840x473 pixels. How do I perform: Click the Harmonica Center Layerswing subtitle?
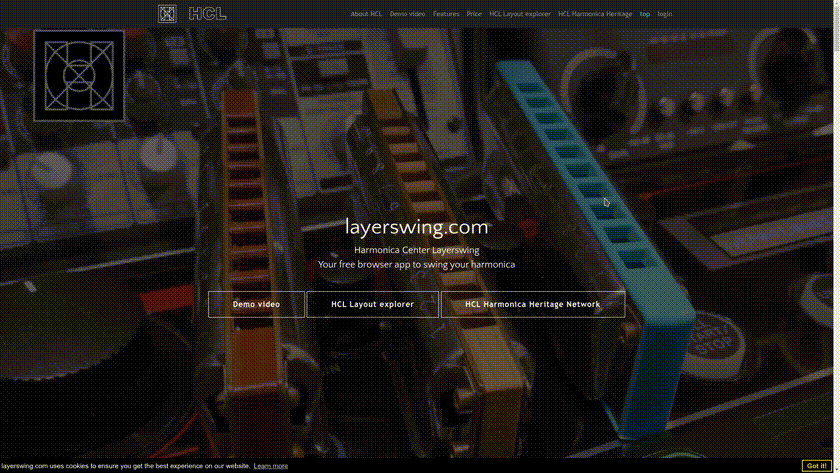(x=416, y=250)
